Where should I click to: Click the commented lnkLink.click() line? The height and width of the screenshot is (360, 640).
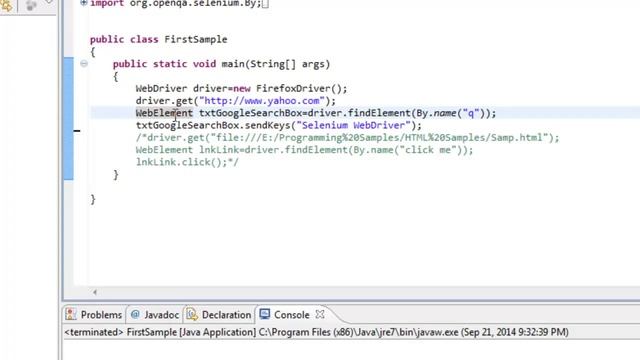[x=187, y=162]
